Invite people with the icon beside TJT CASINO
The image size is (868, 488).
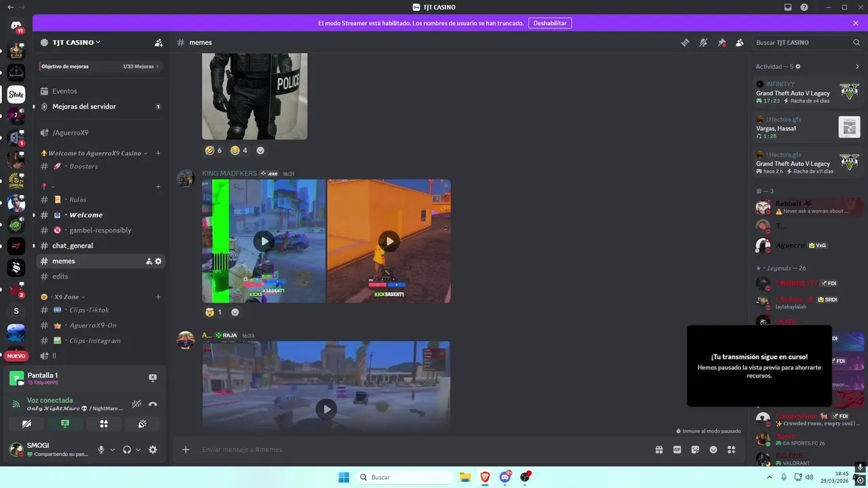[x=159, y=42]
